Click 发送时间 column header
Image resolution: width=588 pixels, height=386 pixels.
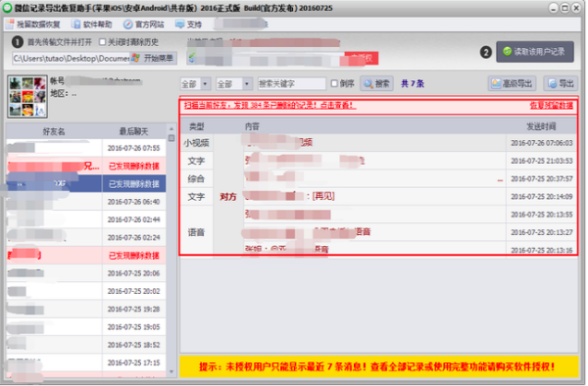click(x=541, y=126)
